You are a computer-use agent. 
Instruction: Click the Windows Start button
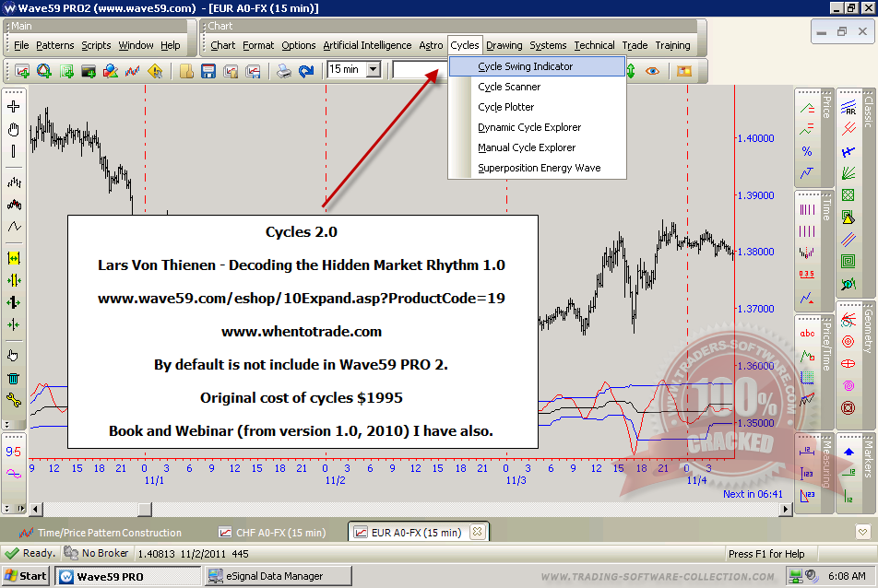[x=26, y=576]
